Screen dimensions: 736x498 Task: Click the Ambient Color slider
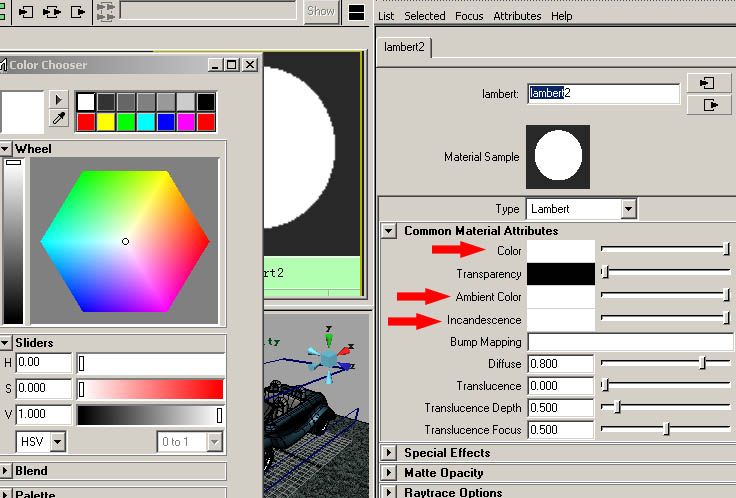(x=666, y=295)
